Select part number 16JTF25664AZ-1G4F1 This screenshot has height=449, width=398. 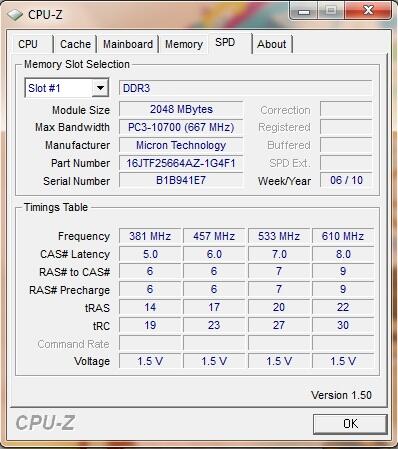click(181, 163)
